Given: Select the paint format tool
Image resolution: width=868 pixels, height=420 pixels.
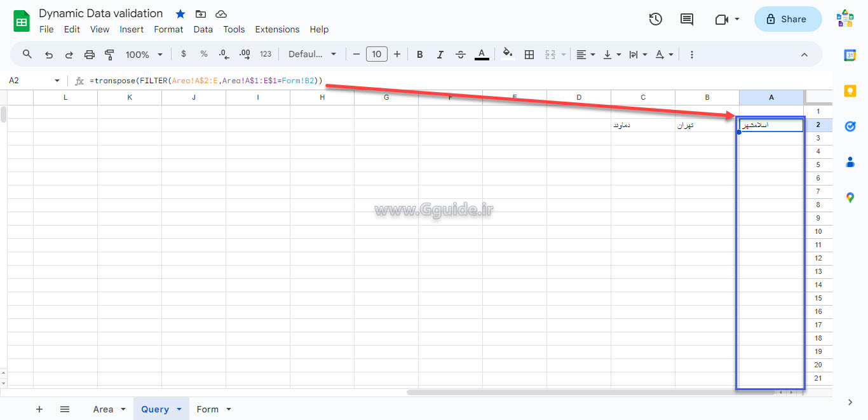Looking at the screenshot, I should (x=109, y=55).
